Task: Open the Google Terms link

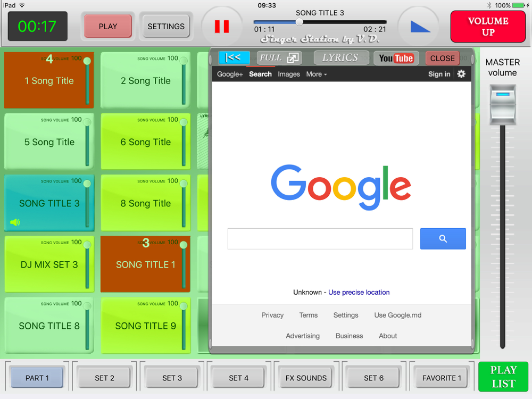Action: point(308,315)
